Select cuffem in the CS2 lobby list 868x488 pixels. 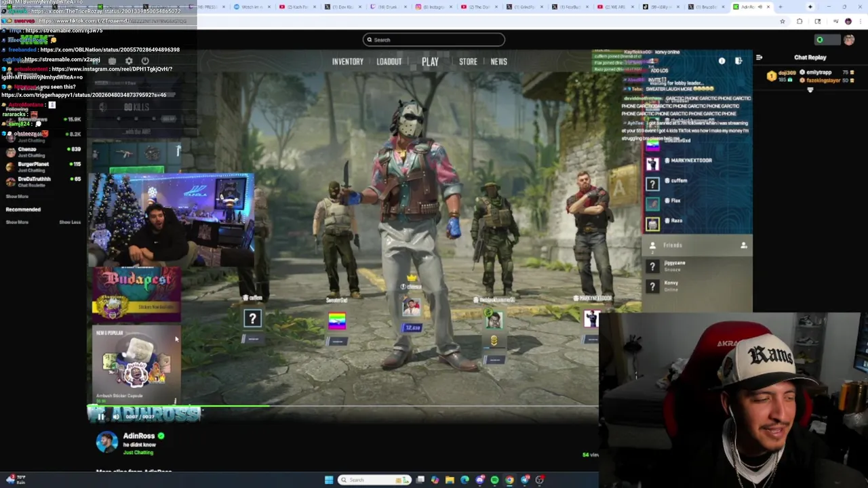click(x=697, y=183)
